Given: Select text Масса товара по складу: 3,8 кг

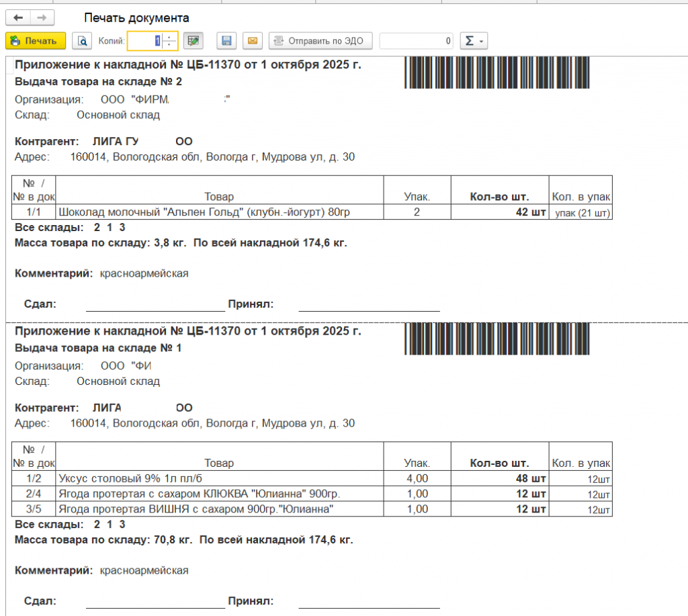Looking at the screenshot, I should pos(101,243).
